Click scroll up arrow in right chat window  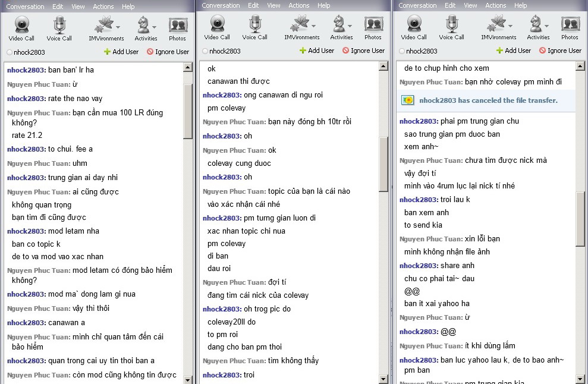pos(580,67)
